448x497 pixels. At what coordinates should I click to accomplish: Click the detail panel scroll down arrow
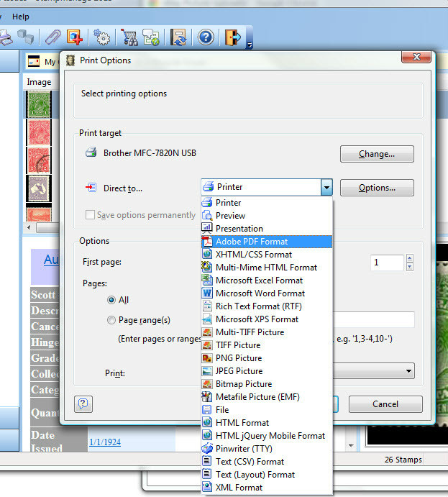[351, 446]
